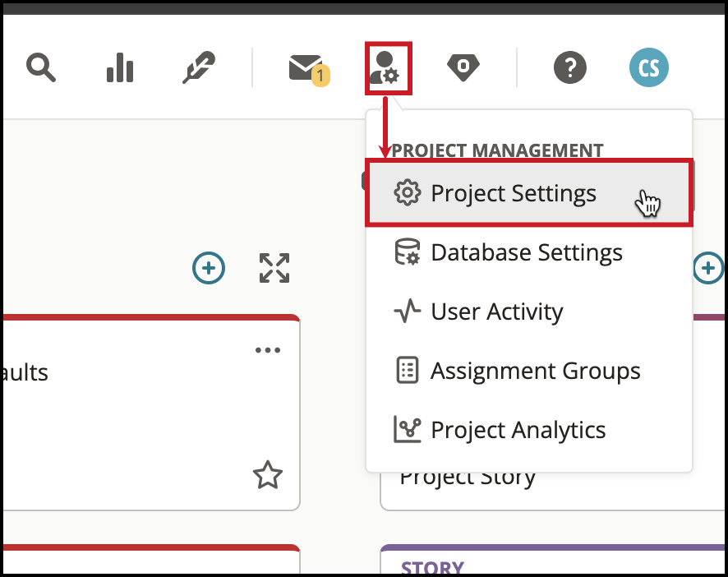Click the pulse icon beside User Activity
Screen dimensions: 728x577
tap(408, 311)
